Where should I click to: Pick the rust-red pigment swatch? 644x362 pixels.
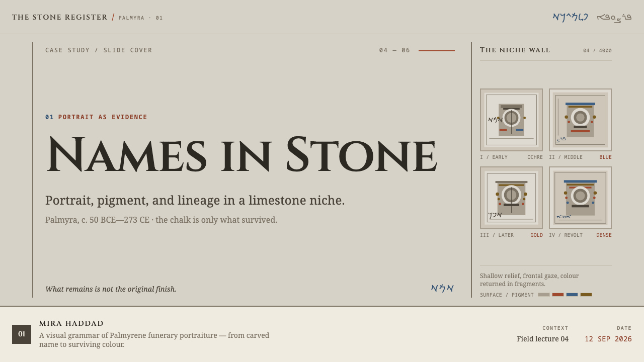tap(558, 295)
